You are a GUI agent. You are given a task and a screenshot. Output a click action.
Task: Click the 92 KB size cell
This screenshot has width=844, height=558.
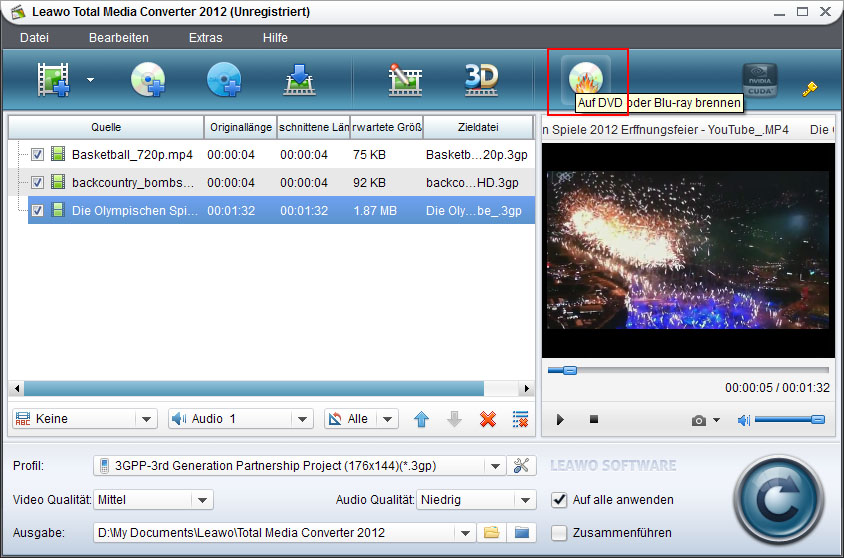pos(369,182)
